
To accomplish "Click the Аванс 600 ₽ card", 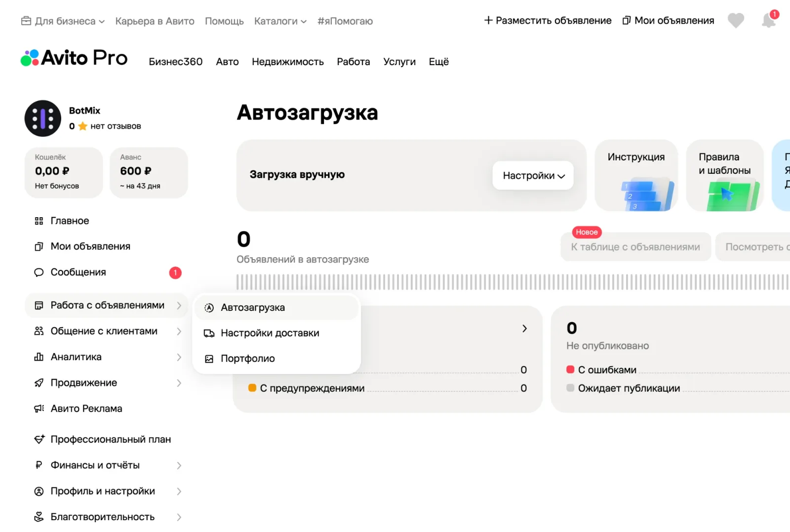I will click(x=149, y=173).
